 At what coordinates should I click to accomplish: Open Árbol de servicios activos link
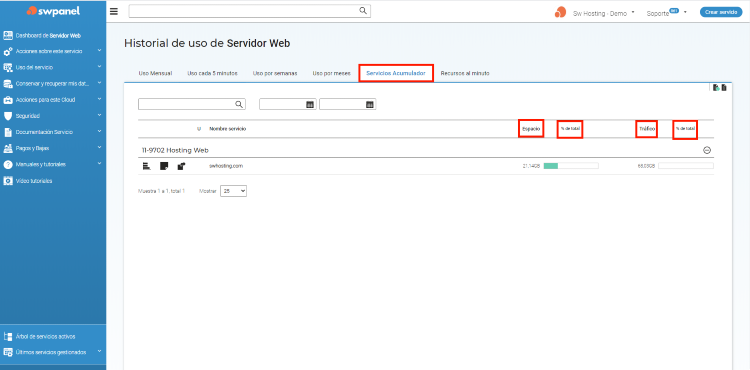pos(45,337)
